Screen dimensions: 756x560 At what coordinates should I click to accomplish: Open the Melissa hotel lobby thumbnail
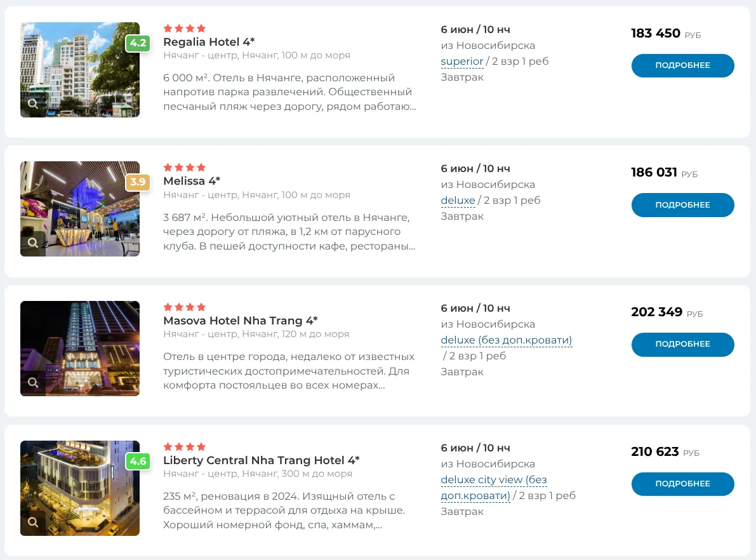[x=80, y=209]
